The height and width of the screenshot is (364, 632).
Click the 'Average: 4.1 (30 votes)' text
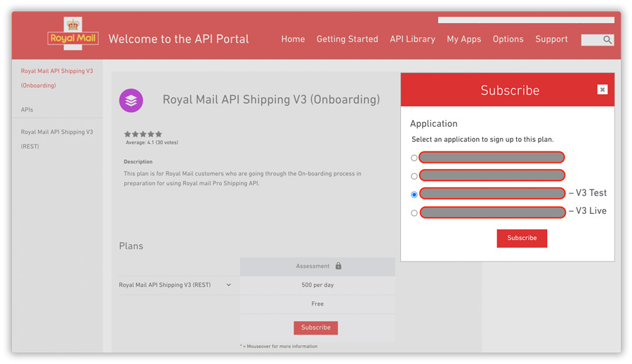point(152,142)
